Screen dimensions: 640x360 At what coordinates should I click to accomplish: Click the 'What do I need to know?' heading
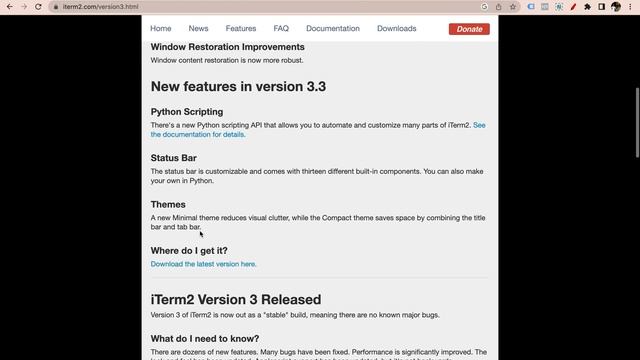[205, 339]
